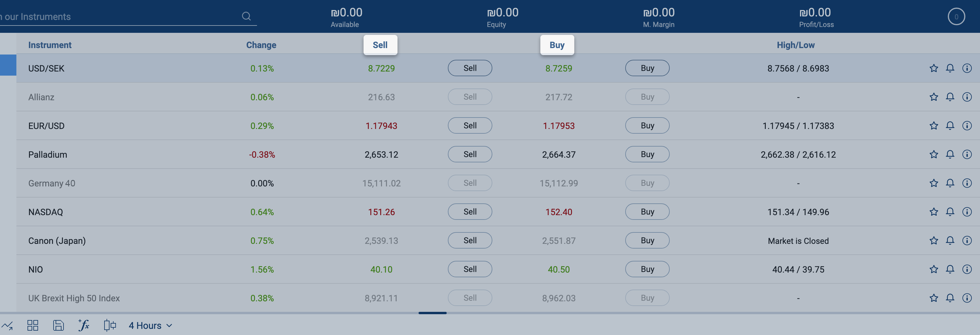Buy Palladium via its Buy button
The width and height of the screenshot is (980, 335).
(x=647, y=154)
